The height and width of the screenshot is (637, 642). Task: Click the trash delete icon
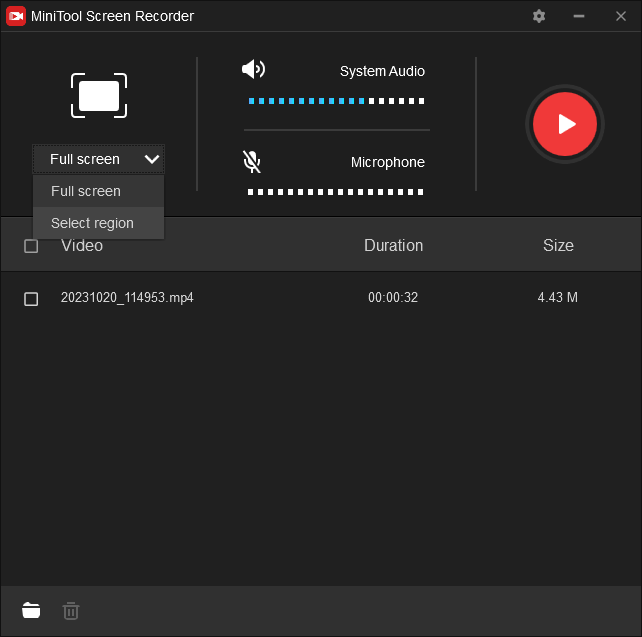point(71,610)
